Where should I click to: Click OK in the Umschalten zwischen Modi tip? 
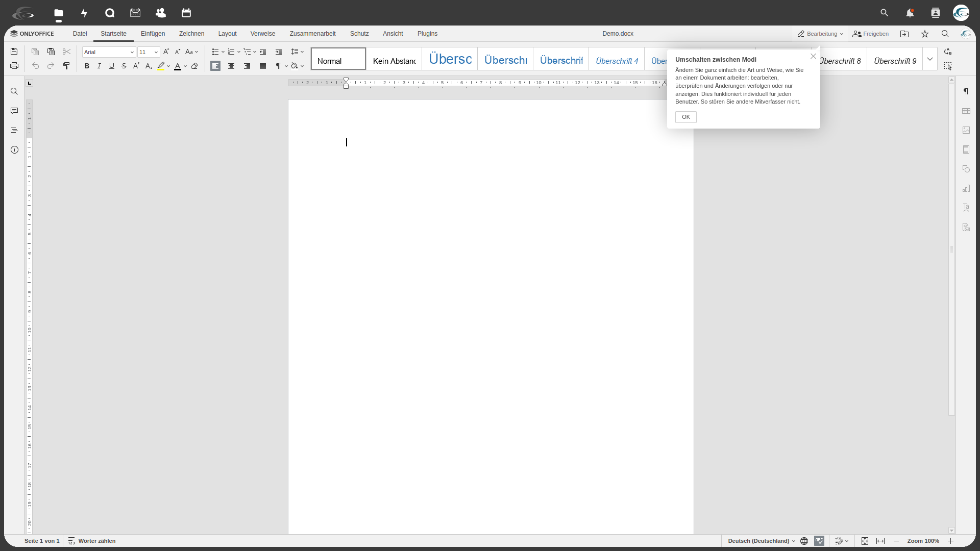(685, 117)
